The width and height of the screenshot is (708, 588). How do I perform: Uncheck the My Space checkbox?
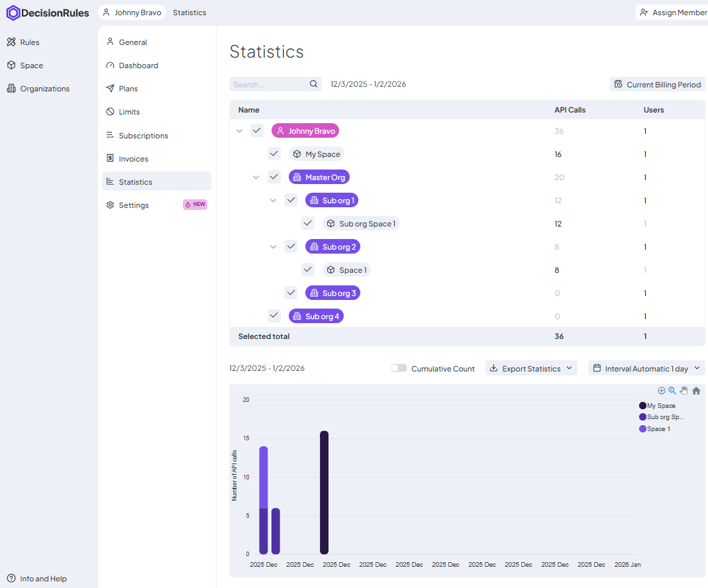(x=274, y=154)
